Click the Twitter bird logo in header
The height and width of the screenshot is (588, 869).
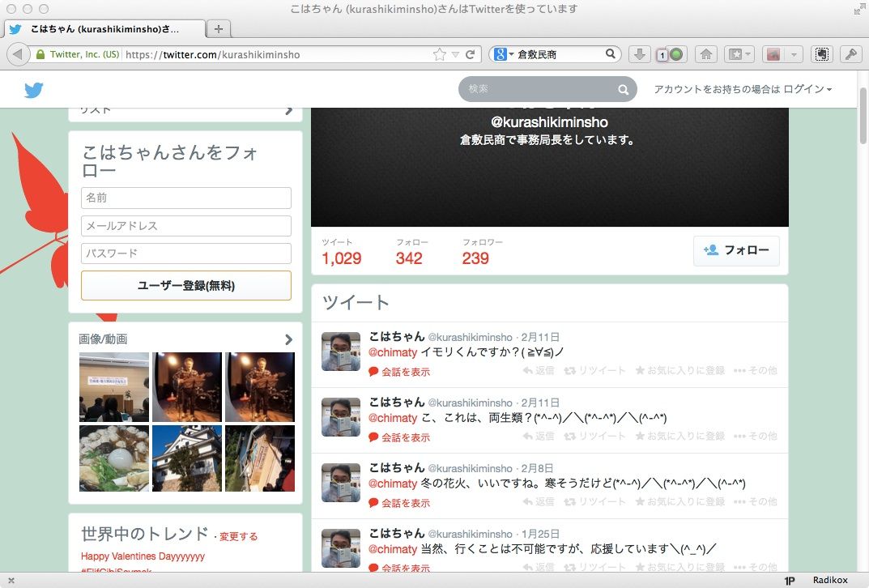point(33,90)
